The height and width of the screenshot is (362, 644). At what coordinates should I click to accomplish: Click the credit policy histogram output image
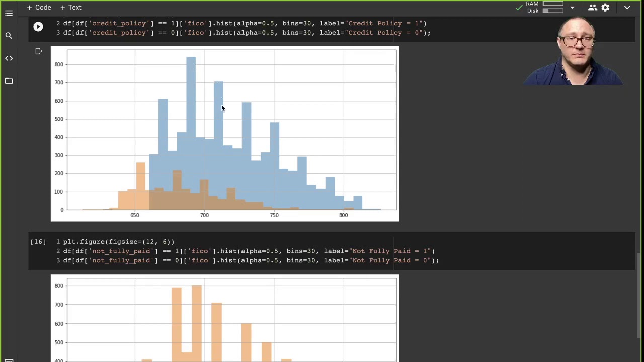225,134
